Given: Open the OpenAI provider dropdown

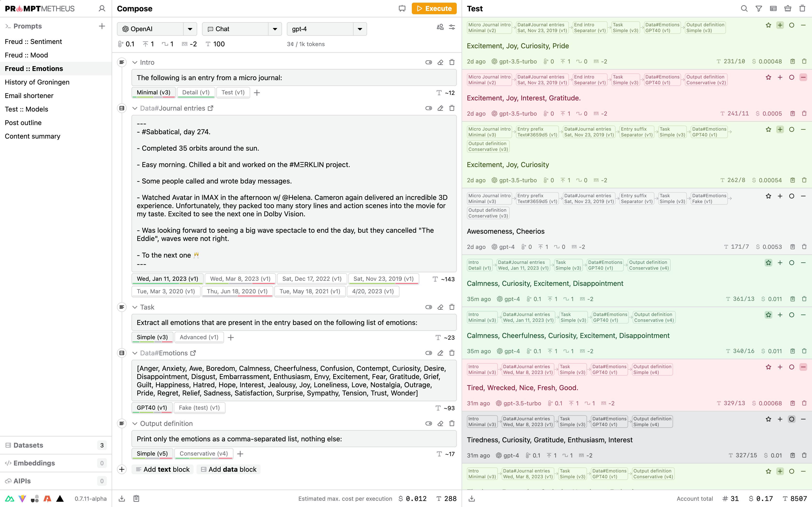Looking at the screenshot, I should (x=190, y=29).
